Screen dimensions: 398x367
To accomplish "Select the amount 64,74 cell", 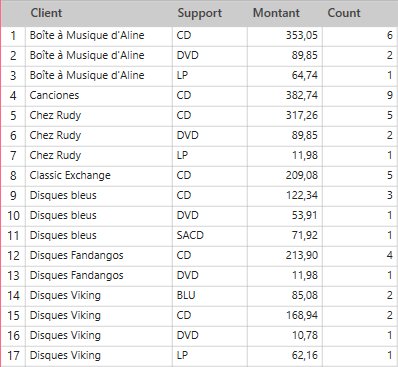I will tap(285, 76).
